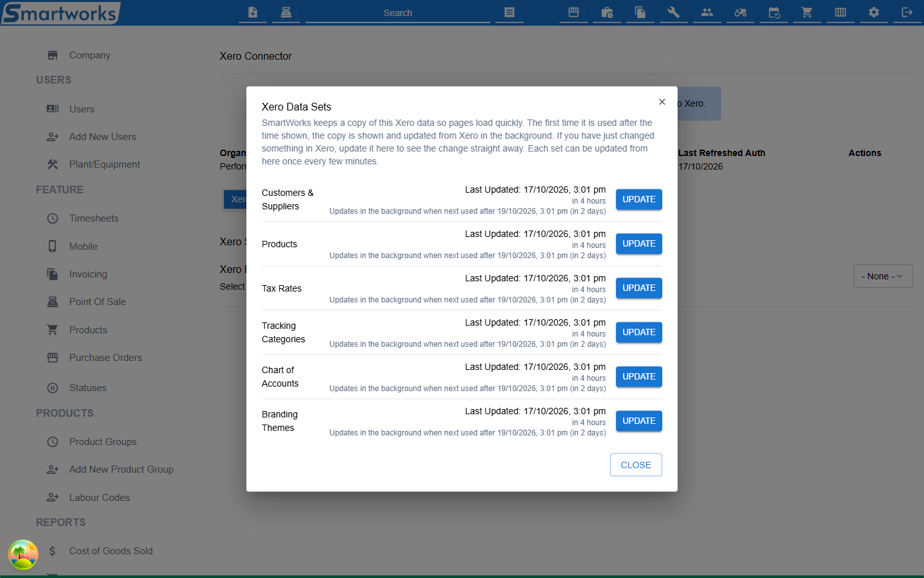Open the cash register icon in top toolbar
This screenshot has width=924, height=578.
click(x=286, y=12)
